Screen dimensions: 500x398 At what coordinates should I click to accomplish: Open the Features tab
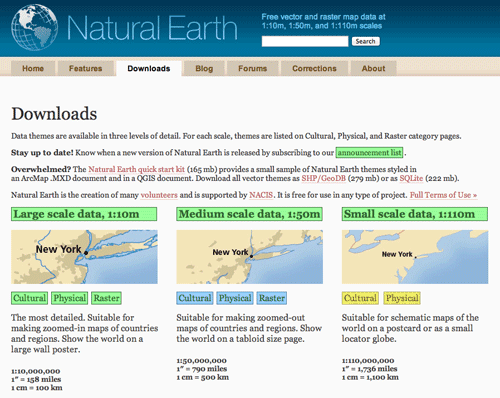[x=86, y=68]
